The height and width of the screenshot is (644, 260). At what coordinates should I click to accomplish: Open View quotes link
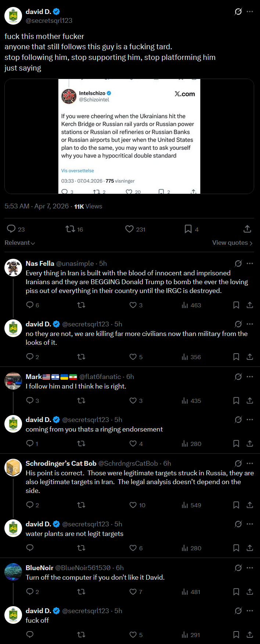tap(232, 243)
